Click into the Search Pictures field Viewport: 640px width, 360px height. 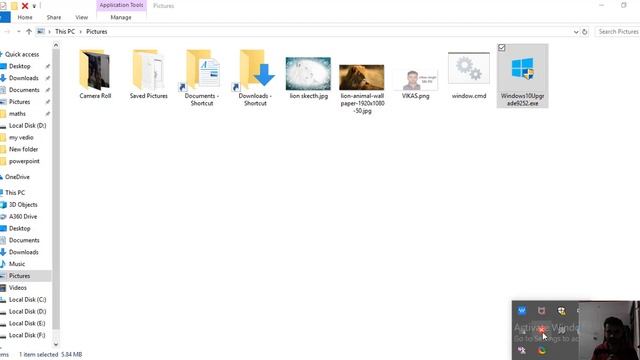click(x=617, y=31)
